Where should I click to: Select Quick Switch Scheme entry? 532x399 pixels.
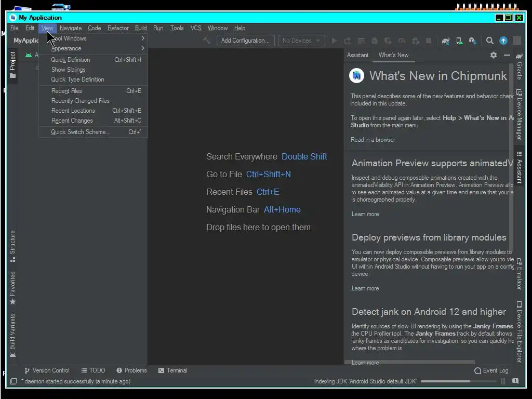click(94, 132)
